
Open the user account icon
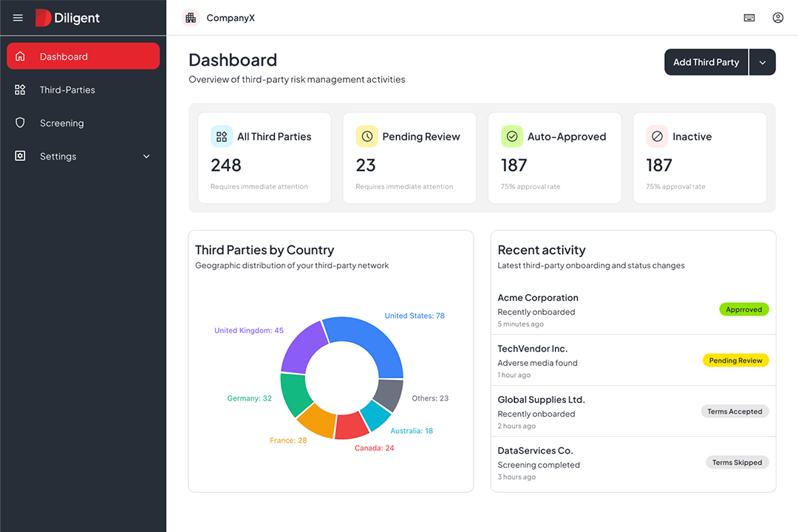[777, 17]
